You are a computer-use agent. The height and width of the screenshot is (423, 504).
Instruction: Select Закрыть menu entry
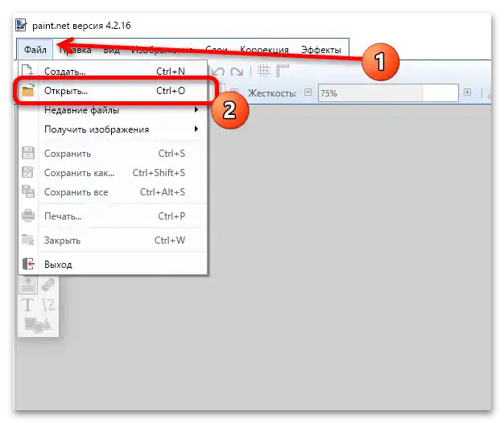[x=114, y=240]
